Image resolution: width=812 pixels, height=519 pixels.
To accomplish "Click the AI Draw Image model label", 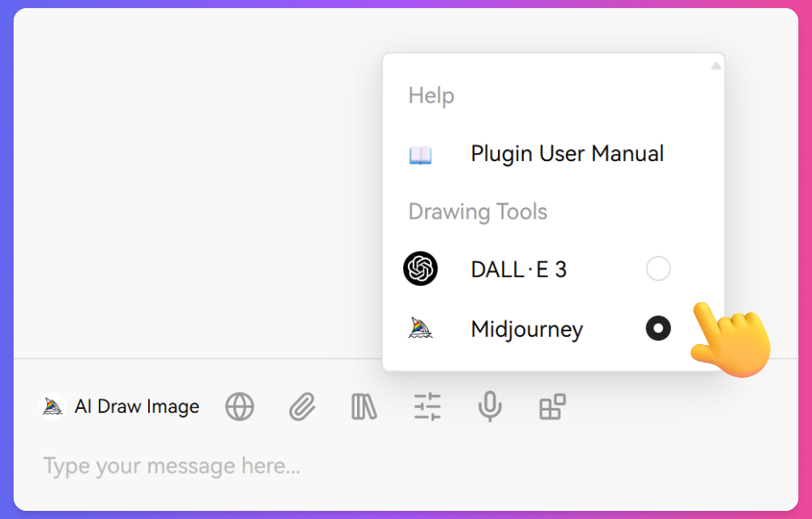I will (x=137, y=406).
